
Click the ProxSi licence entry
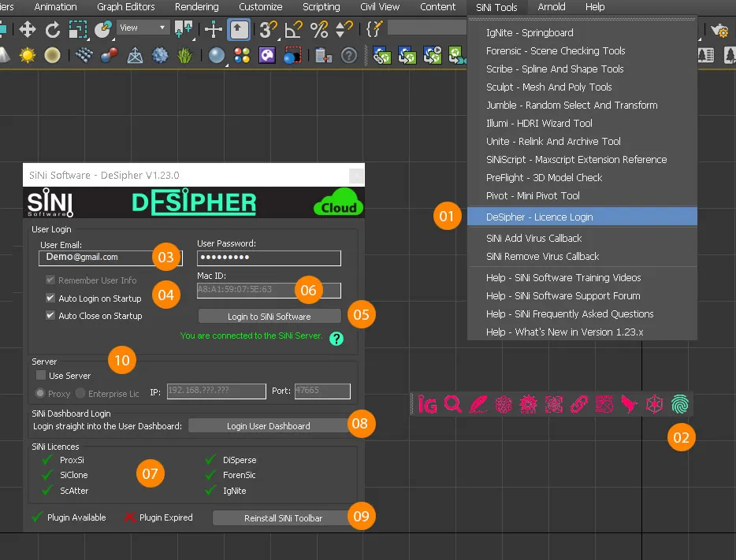(x=72, y=460)
